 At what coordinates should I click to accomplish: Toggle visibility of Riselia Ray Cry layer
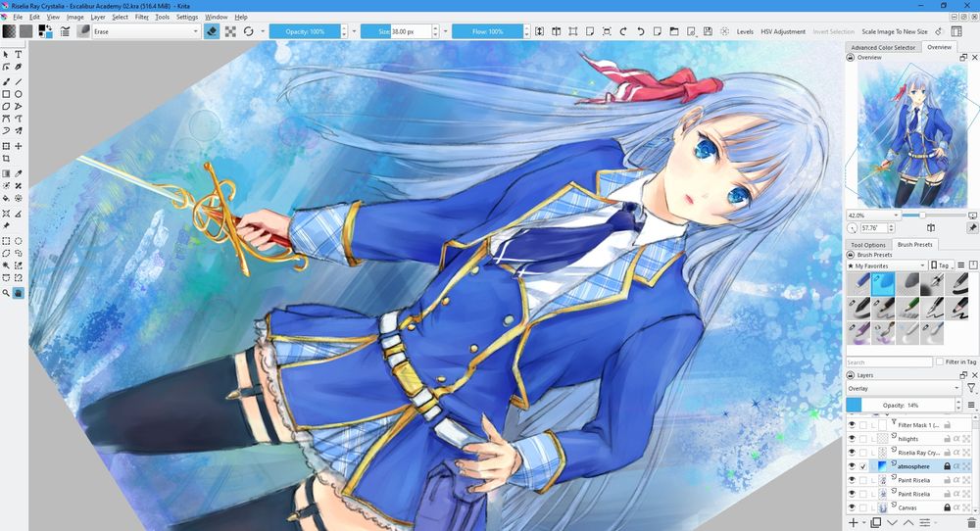pos(852,453)
